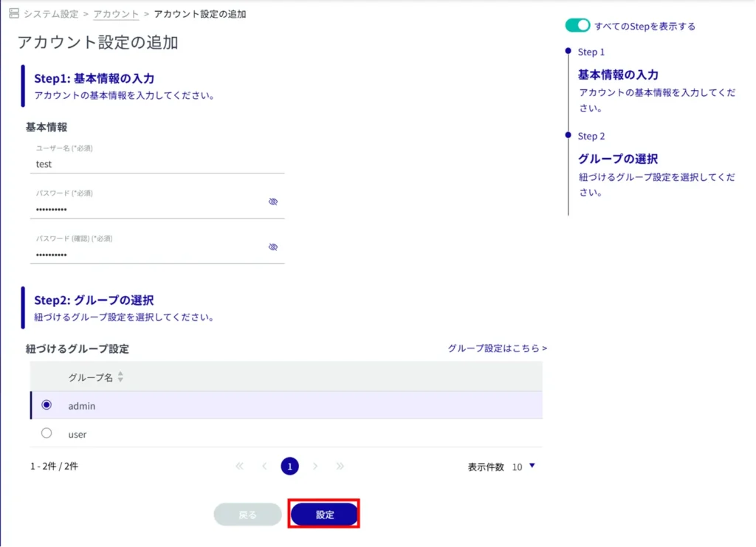Open the 表示件数 dropdown
Image resolution: width=756 pixels, height=547 pixels.
[523, 467]
